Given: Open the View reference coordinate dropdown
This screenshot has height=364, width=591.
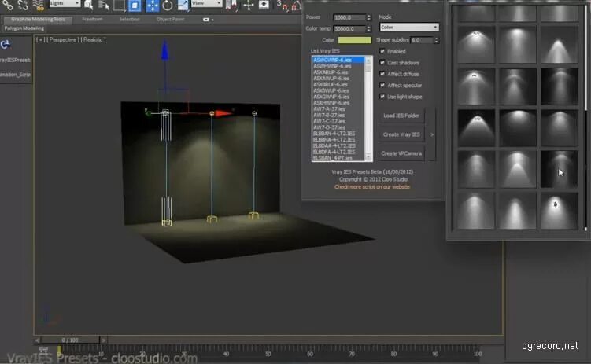Looking at the screenshot, I should pos(206,3).
